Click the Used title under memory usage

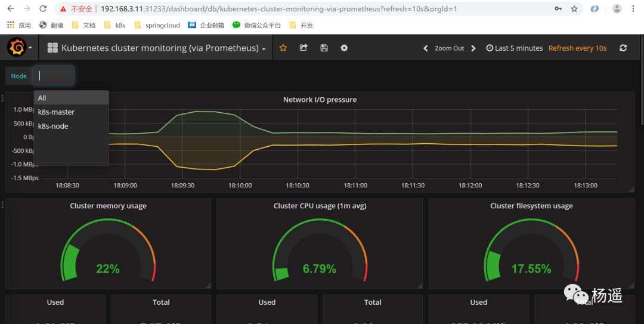(x=55, y=302)
